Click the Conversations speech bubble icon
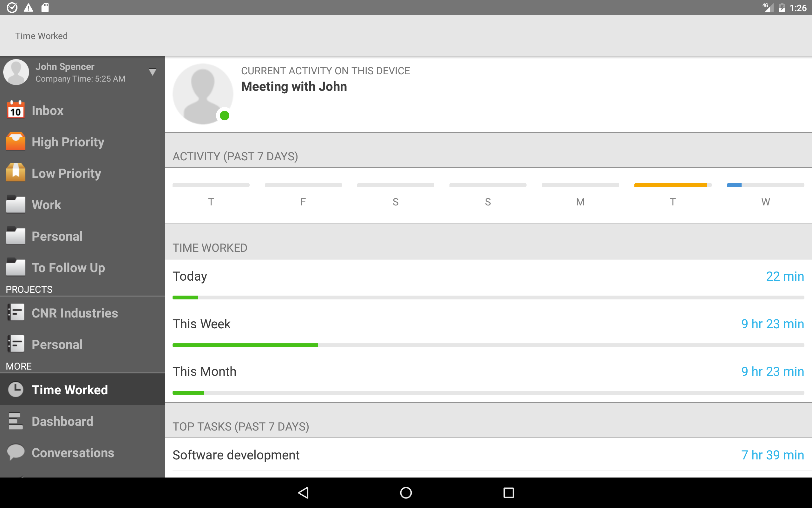The height and width of the screenshot is (508, 812). tap(16, 452)
